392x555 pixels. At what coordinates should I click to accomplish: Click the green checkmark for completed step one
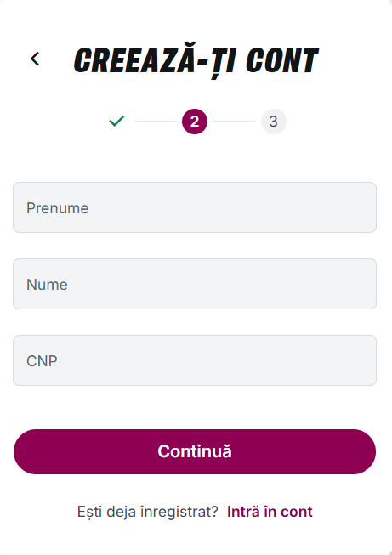[x=116, y=122]
